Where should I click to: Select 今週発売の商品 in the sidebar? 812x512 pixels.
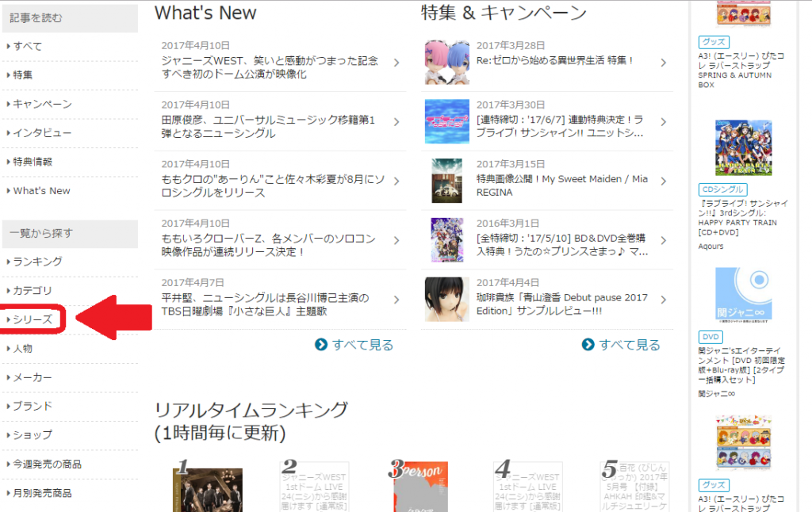click(x=47, y=464)
